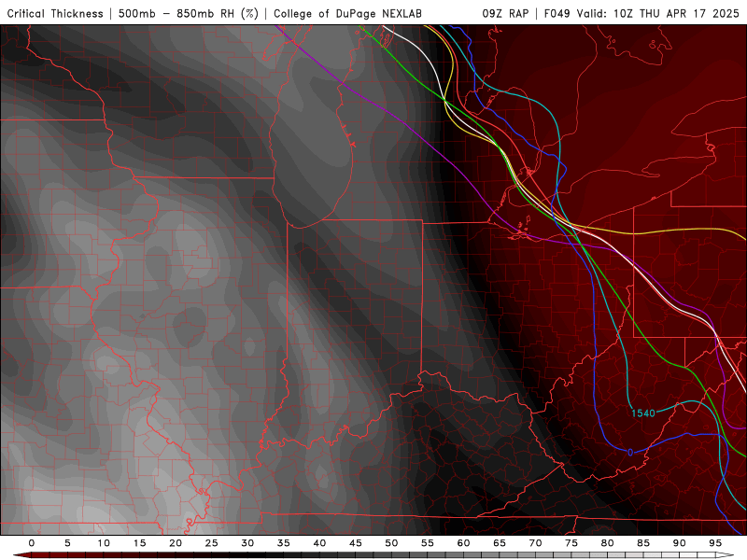This screenshot has width=747, height=560.
Task: Select the "Valid: 10Z THU APR 17 2025" text
Action: 658,13
